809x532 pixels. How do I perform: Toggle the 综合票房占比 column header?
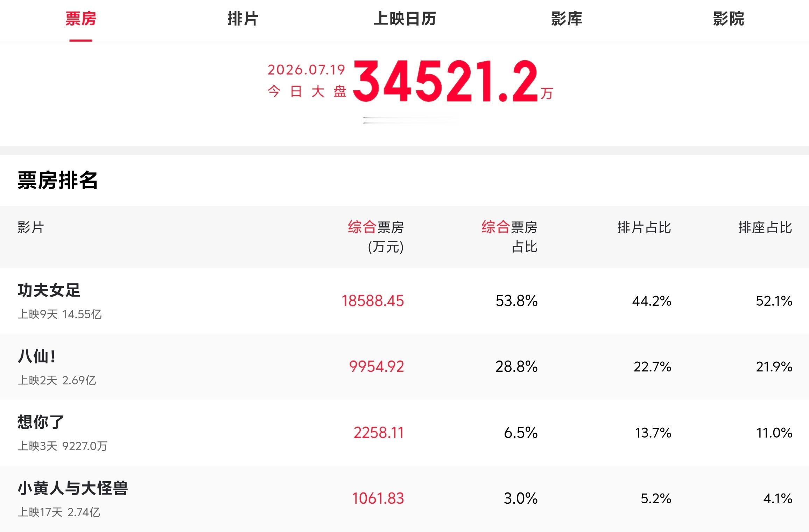click(509, 237)
